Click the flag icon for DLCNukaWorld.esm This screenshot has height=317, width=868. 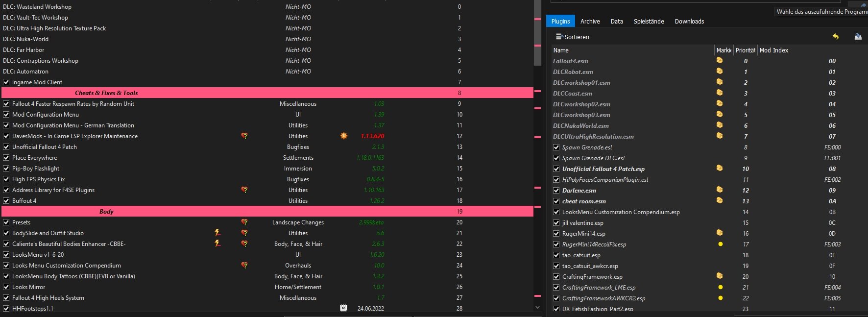point(720,125)
